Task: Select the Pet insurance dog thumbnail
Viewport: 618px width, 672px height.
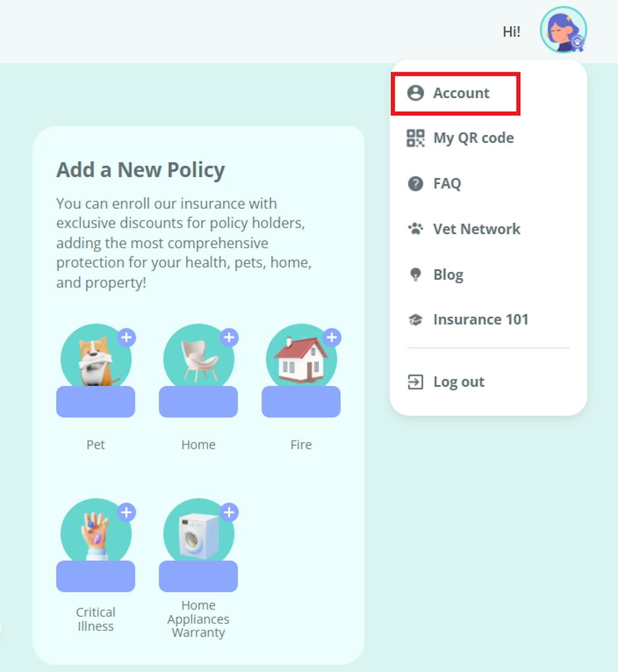Action: tap(95, 358)
